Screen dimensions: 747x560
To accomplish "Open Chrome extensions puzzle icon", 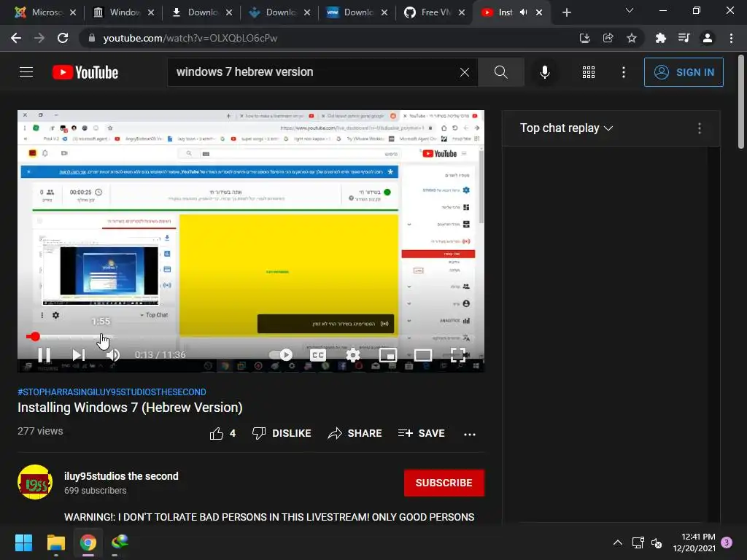I will 660,38.
